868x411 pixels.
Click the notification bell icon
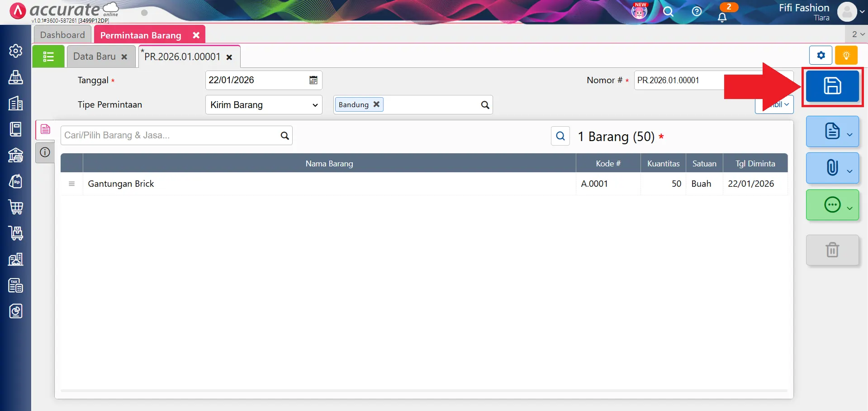click(x=722, y=17)
